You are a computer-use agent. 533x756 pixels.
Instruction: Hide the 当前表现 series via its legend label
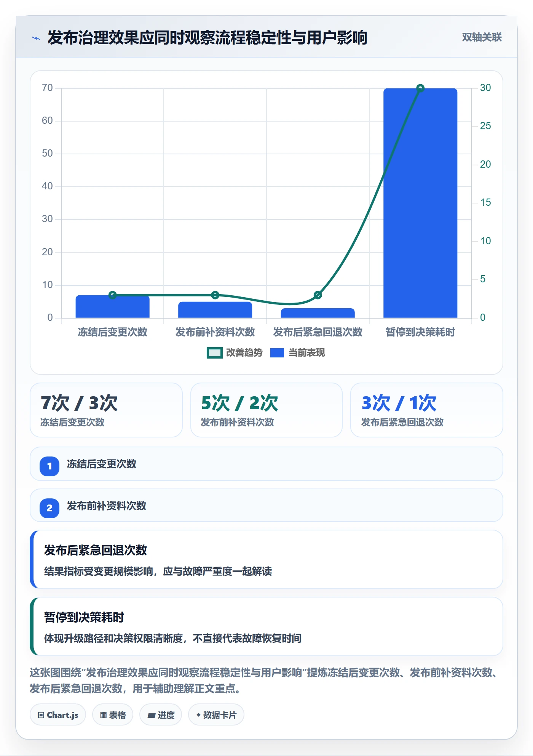307,353
